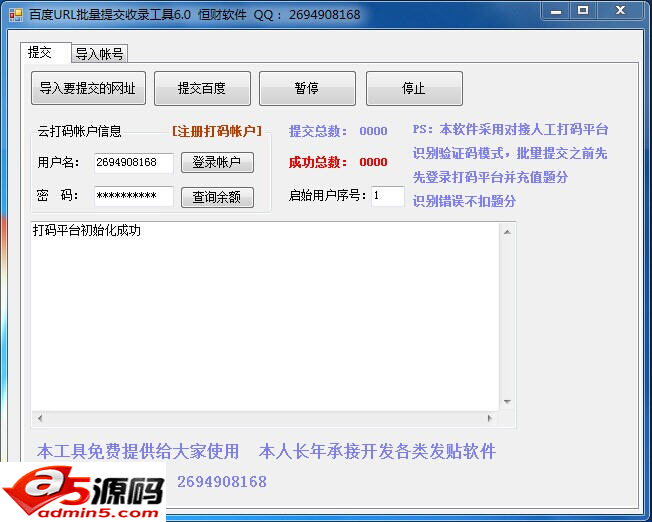Focus the 密码 password field
652x522 pixels.
(x=133, y=196)
